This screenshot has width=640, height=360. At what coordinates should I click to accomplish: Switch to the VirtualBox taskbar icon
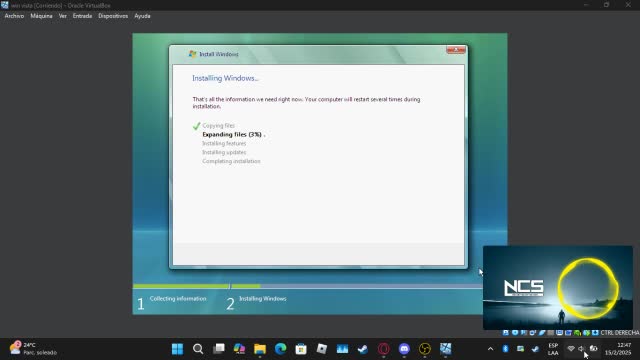(445, 349)
